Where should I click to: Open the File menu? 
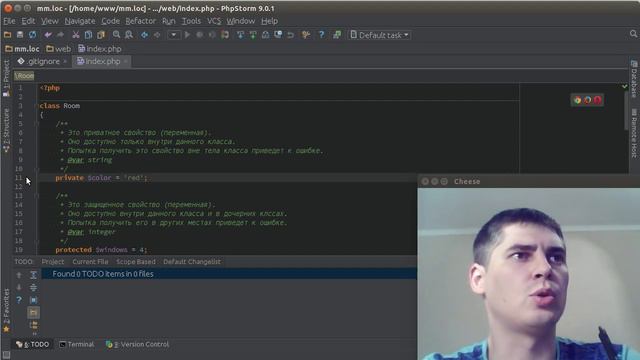9,21
